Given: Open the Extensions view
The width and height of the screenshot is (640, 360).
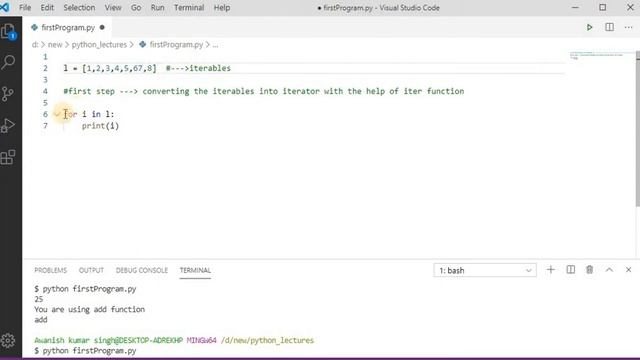Looking at the screenshot, I should click(8, 157).
